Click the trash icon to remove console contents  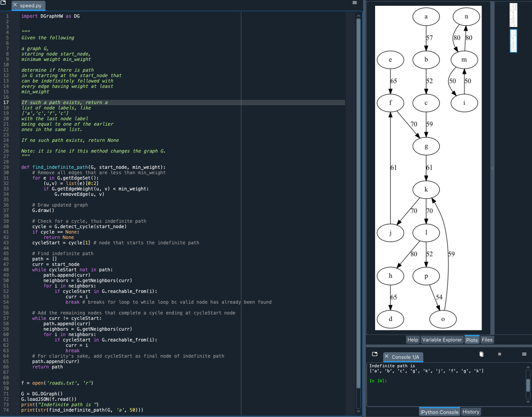481,354
